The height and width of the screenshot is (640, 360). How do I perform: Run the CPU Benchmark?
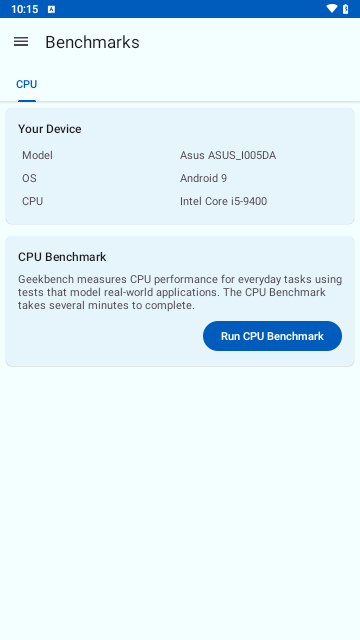(272, 336)
